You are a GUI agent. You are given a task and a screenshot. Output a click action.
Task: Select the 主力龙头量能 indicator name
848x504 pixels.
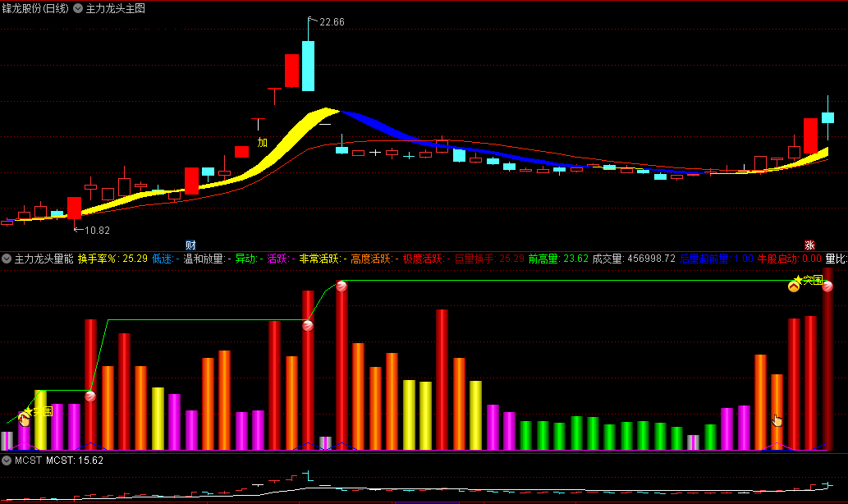click(44, 259)
